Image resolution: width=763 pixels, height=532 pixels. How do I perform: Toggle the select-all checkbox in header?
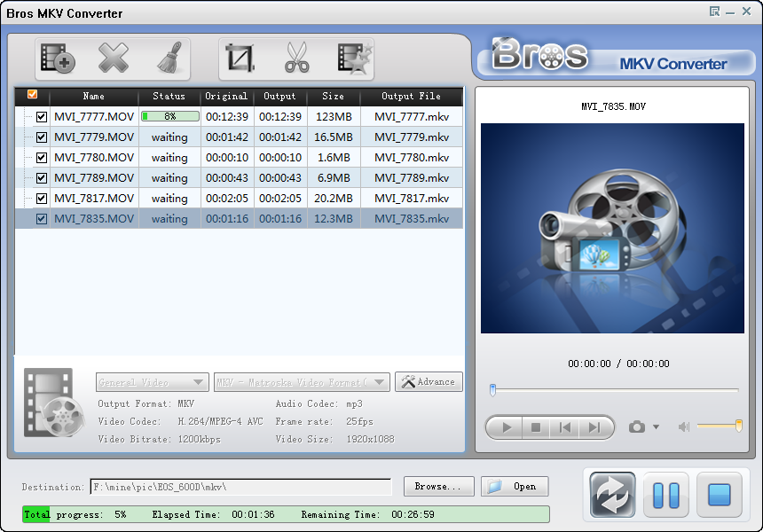[x=33, y=94]
